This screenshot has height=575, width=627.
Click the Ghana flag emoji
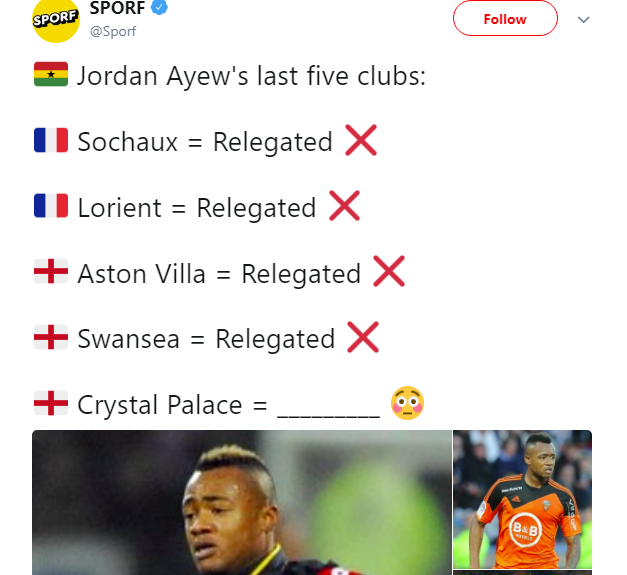pyautogui.click(x=50, y=76)
